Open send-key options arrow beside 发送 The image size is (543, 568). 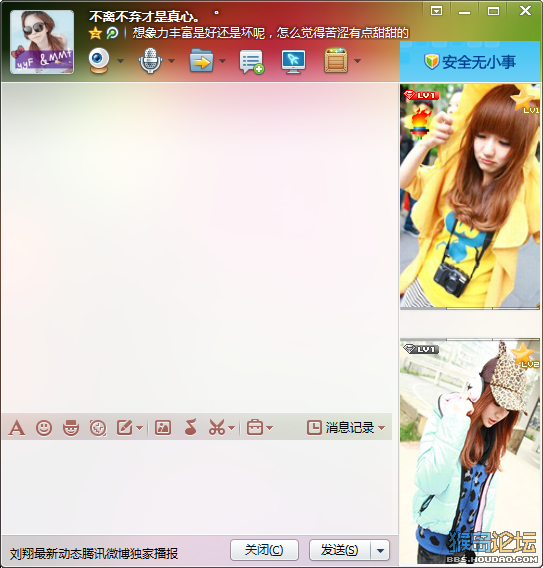(380, 550)
